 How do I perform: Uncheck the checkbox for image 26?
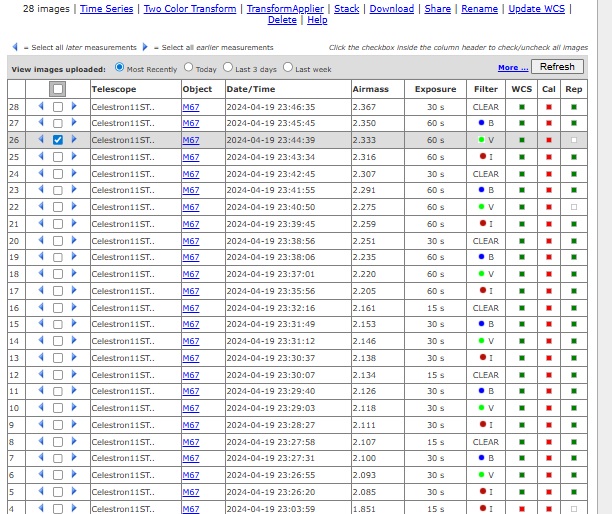(58, 140)
